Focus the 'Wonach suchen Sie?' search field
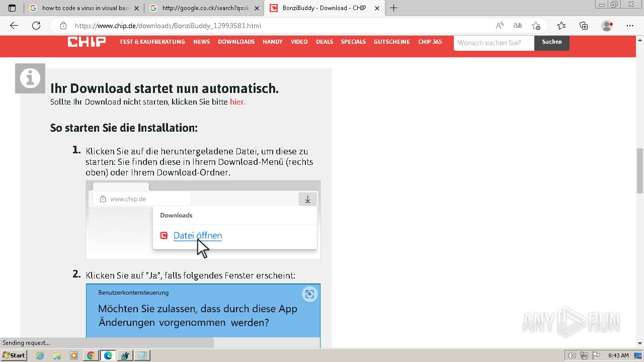 pos(494,43)
